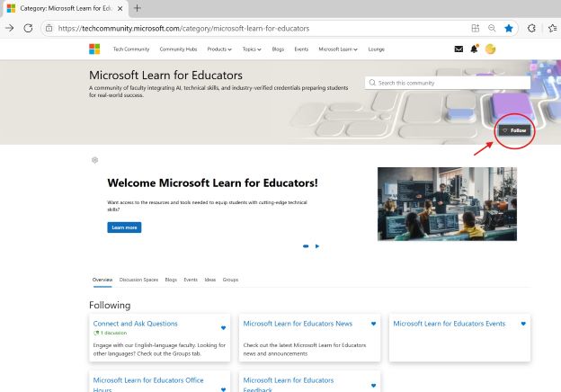561x392 pixels.
Task: Toggle follow heart on Educators News card
Action: point(373,324)
